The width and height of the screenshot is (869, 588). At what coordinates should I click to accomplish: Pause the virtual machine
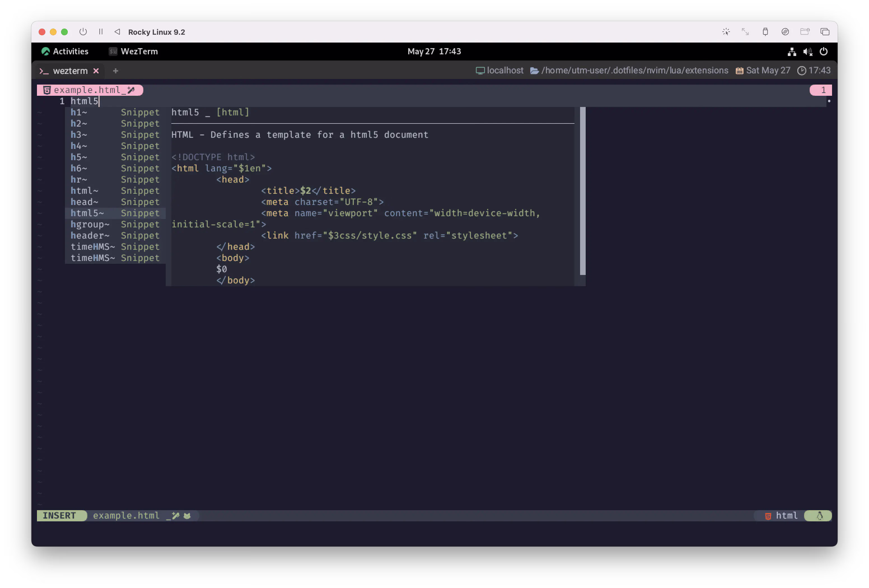pos(101,32)
